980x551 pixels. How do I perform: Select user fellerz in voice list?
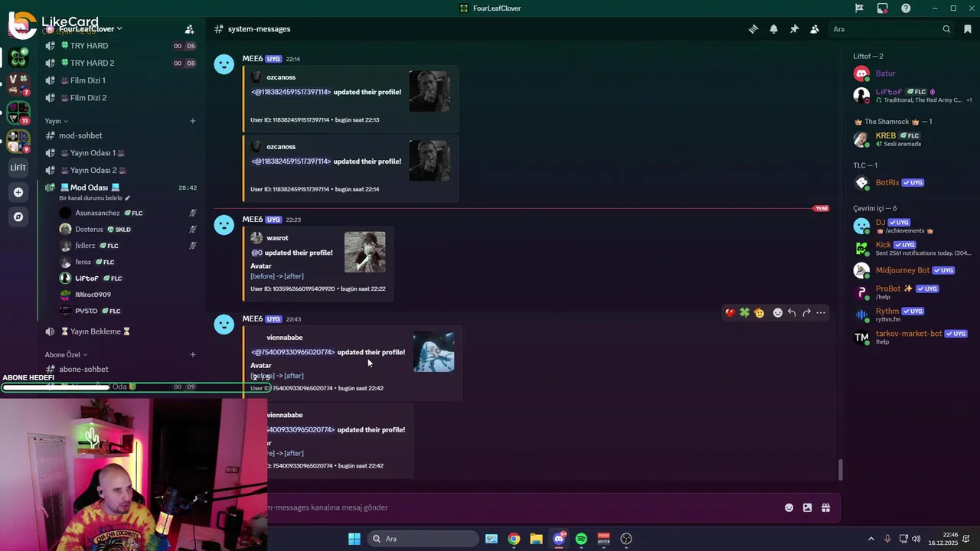click(128, 246)
